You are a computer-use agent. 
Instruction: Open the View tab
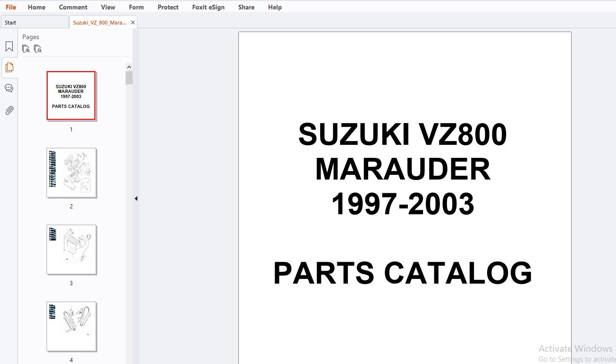(108, 7)
